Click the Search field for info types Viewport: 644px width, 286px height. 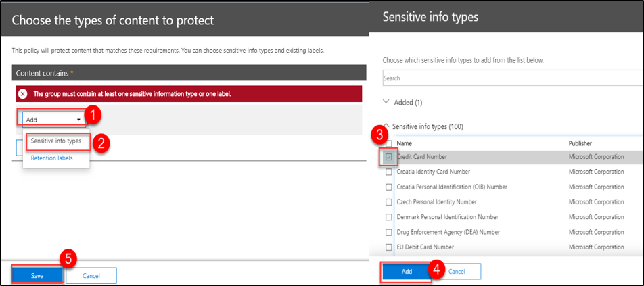[x=512, y=78]
